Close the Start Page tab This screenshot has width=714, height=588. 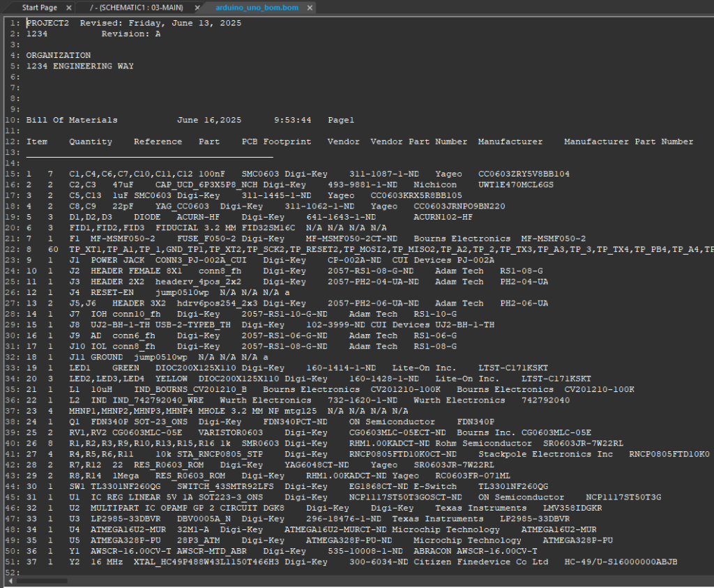(x=68, y=7)
